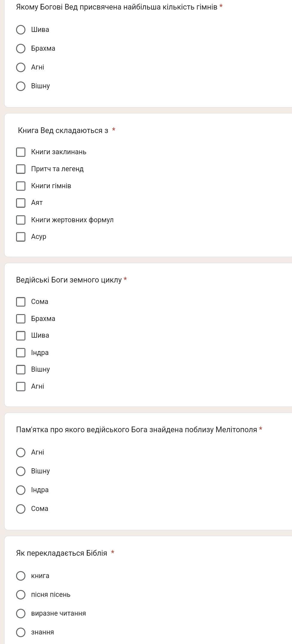Choose Агні for the most-hymns question
The image size is (292, 644).
point(21,67)
